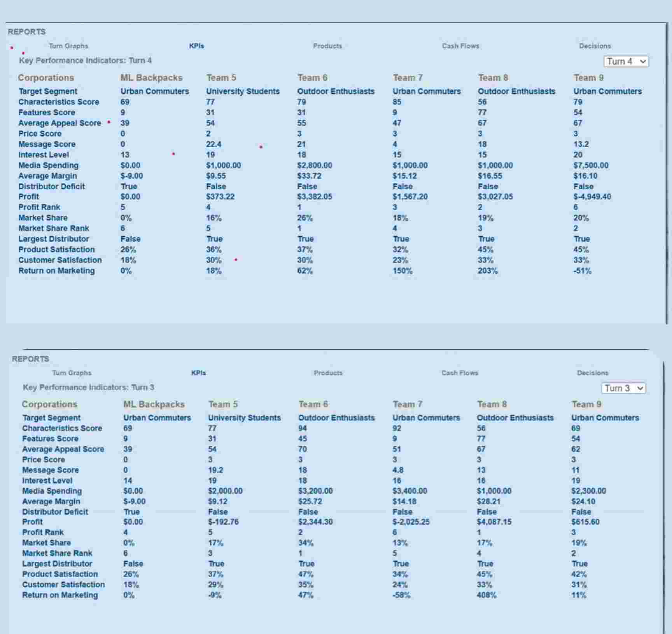672x634 pixels.
Task: Select Team 8 average margin $28.21
Action: (x=489, y=501)
